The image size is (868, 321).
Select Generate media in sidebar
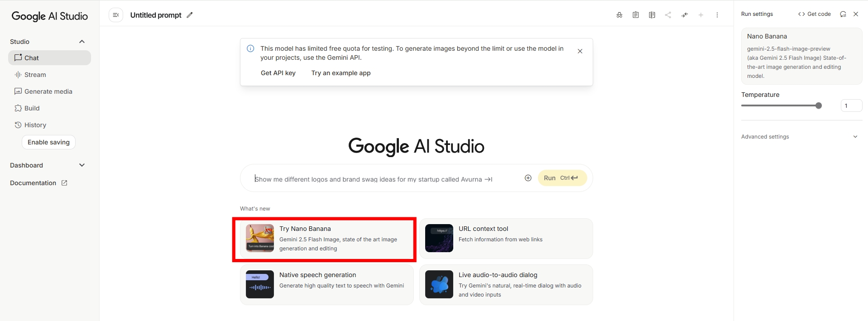pyautogui.click(x=49, y=91)
